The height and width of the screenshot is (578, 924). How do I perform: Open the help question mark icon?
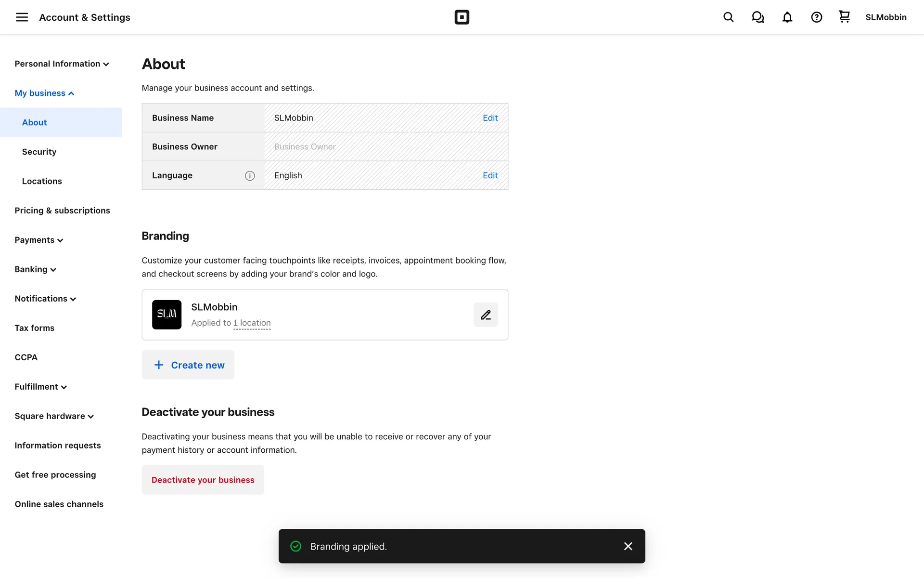click(816, 17)
